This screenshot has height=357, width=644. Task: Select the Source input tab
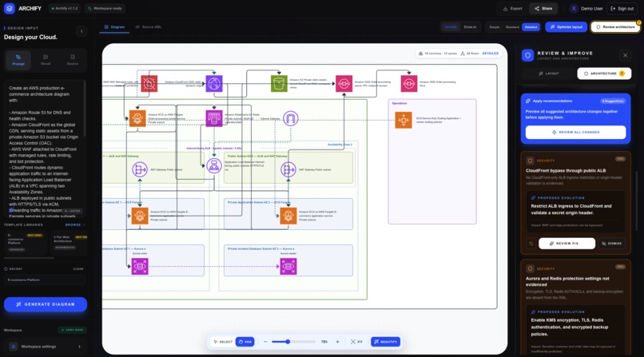(x=72, y=60)
